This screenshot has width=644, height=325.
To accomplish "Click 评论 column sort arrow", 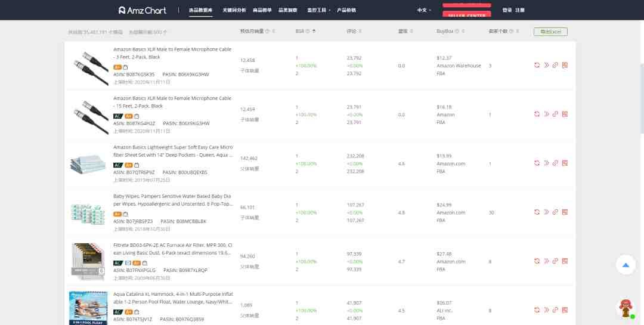I will click(360, 31).
